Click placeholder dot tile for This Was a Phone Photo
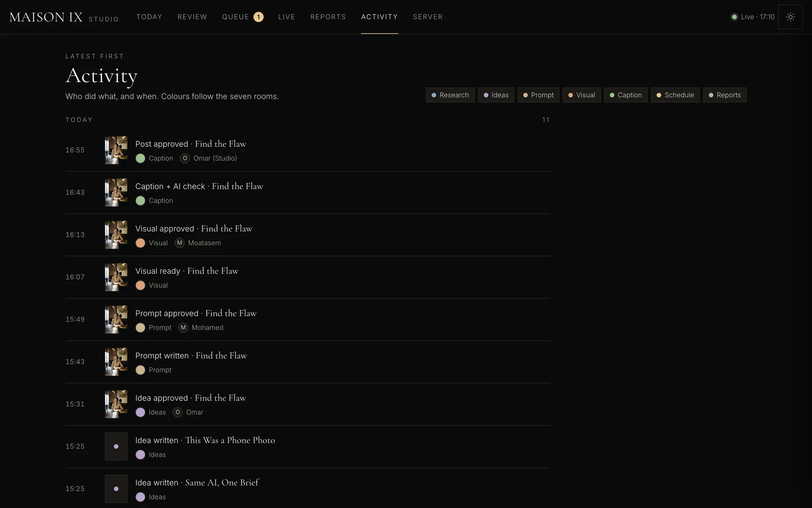 click(116, 446)
